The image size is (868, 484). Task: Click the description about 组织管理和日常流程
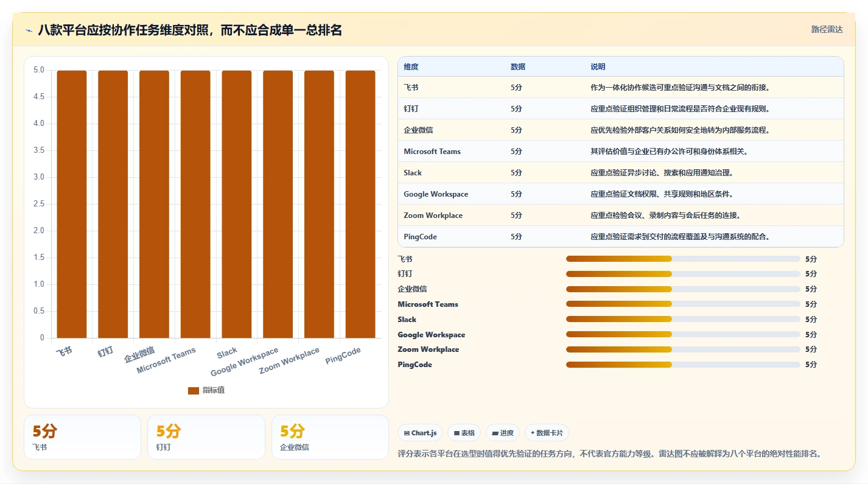[x=681, y=109]
